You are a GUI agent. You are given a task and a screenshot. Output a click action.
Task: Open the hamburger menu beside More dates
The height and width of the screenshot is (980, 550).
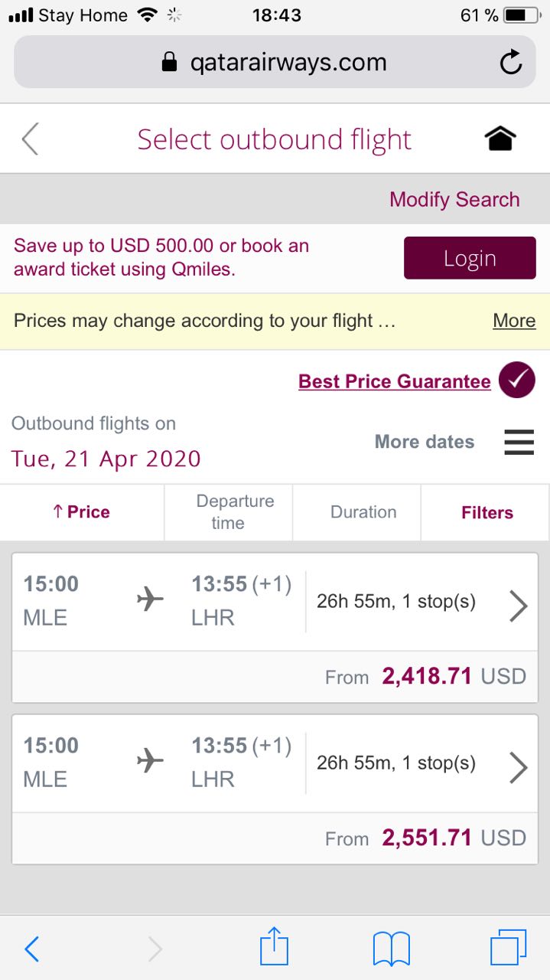[519, 442]
